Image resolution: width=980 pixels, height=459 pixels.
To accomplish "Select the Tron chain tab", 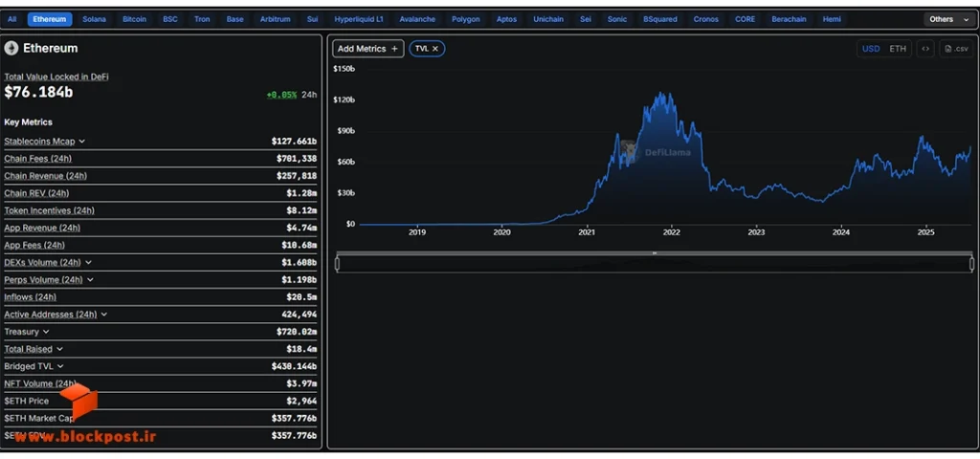I will coord(202,19).
